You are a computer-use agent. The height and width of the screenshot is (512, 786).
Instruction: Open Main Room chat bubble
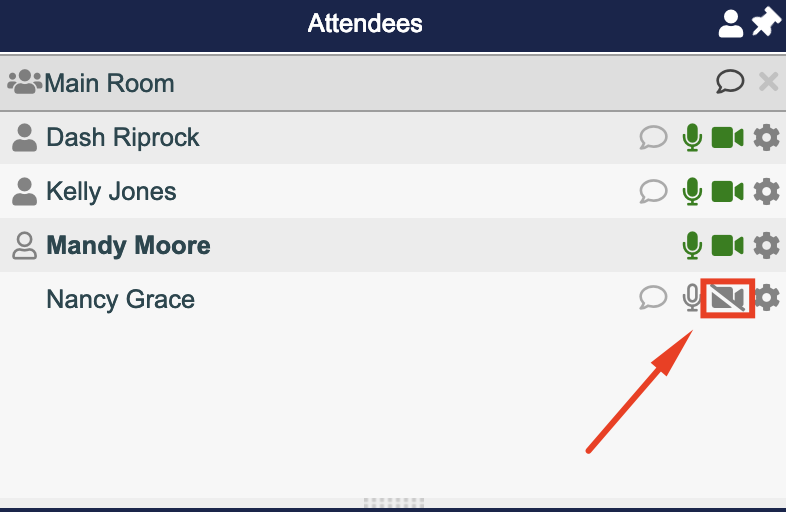coord(730,82)
